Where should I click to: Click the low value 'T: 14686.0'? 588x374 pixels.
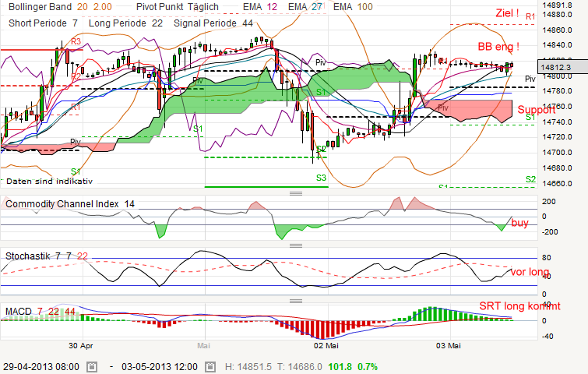tap(300, 366)
